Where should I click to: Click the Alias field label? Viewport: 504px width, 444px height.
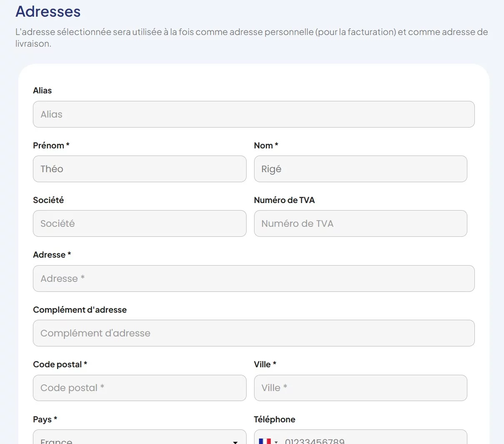click(x=42, y=90)
